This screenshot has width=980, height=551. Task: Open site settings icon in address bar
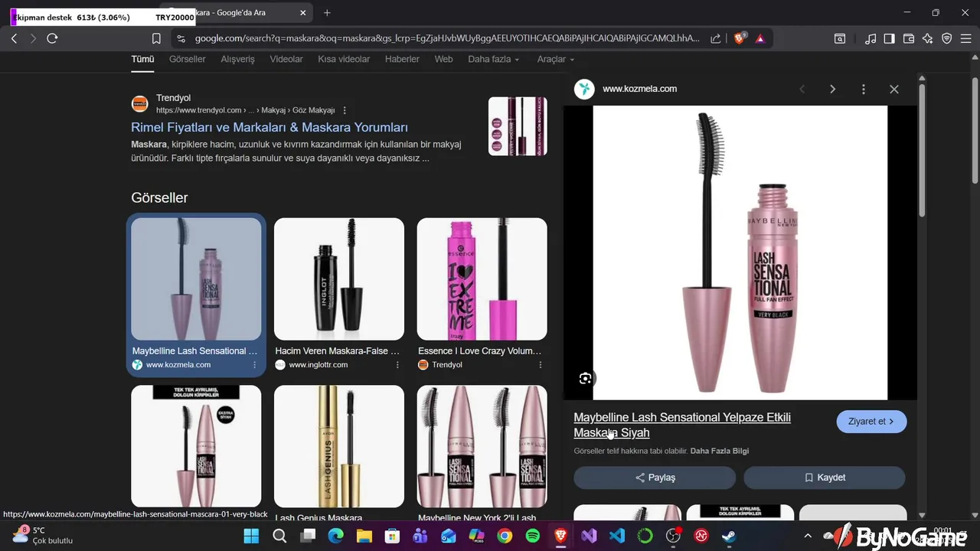tap(180, 38)
